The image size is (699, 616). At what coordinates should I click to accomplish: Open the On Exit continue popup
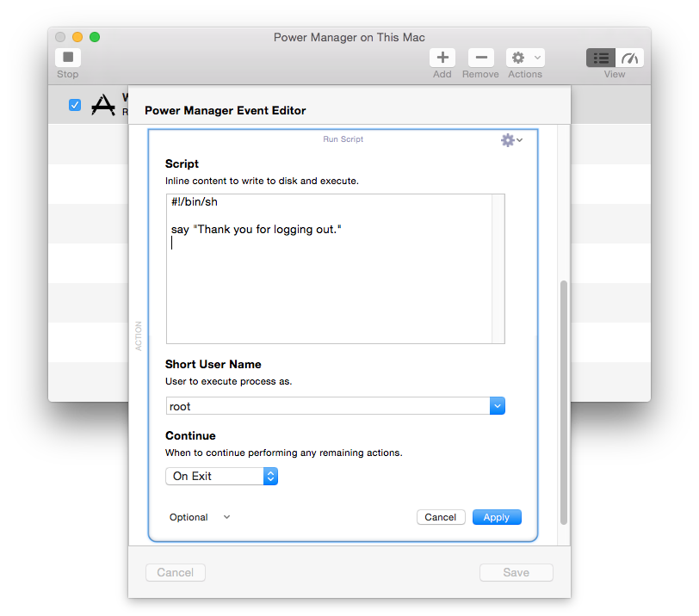221,476
